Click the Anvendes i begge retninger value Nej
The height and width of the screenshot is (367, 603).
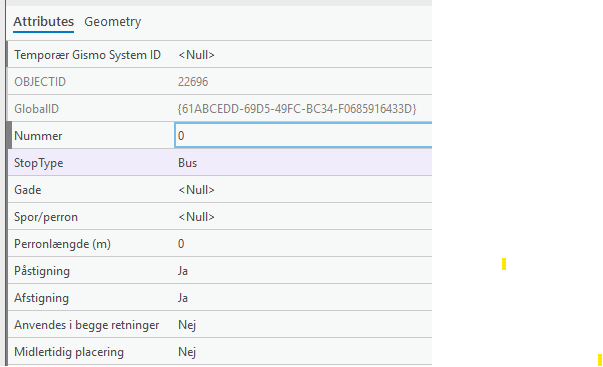[x=187, y=325]
